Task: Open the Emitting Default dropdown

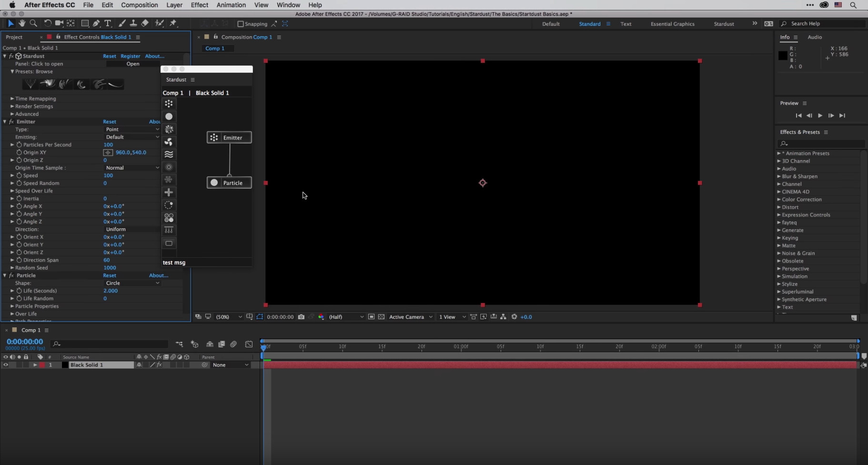Action: coord(132,137)
